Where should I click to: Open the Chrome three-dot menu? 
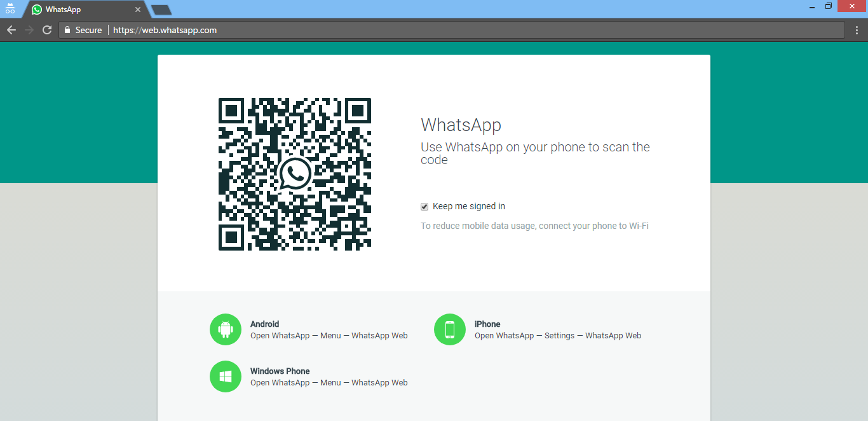point(855,30)
